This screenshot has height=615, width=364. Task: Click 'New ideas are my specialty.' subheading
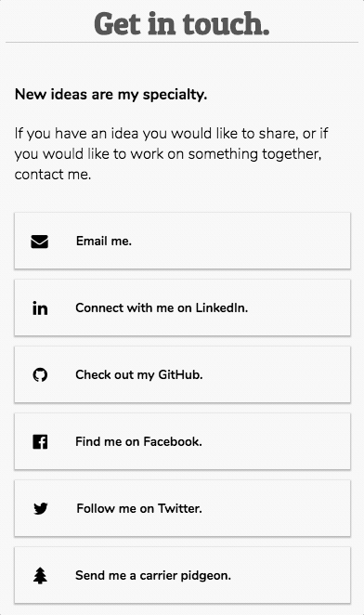(x=111, y=95)
